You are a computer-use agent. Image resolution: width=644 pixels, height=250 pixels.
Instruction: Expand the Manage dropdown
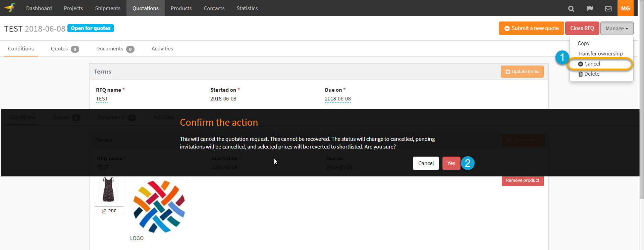(x=616, y=29)
